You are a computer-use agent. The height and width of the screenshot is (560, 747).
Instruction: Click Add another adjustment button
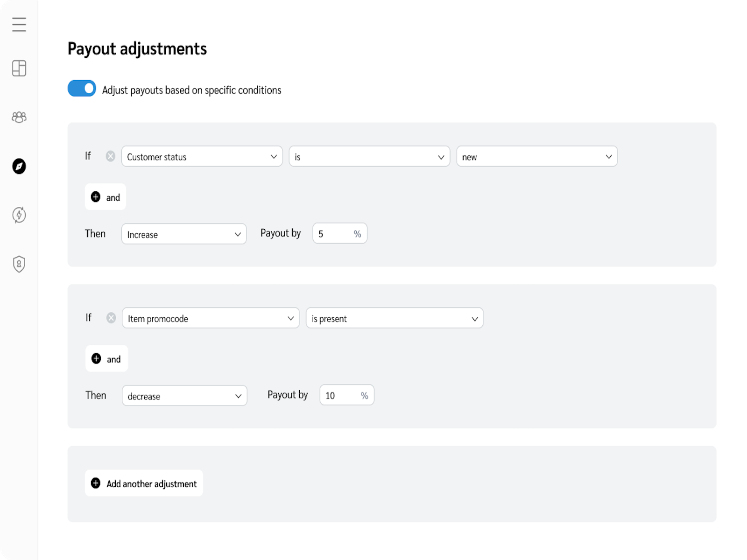144,483
